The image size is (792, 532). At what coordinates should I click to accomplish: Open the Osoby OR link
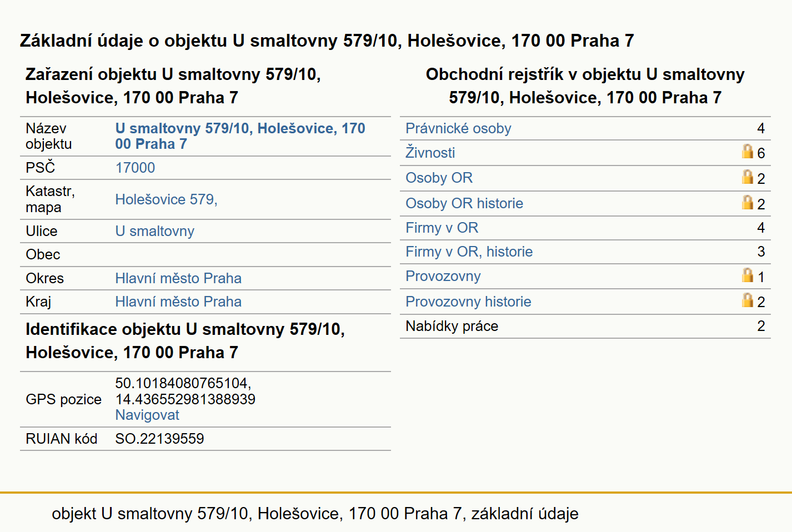439,178
